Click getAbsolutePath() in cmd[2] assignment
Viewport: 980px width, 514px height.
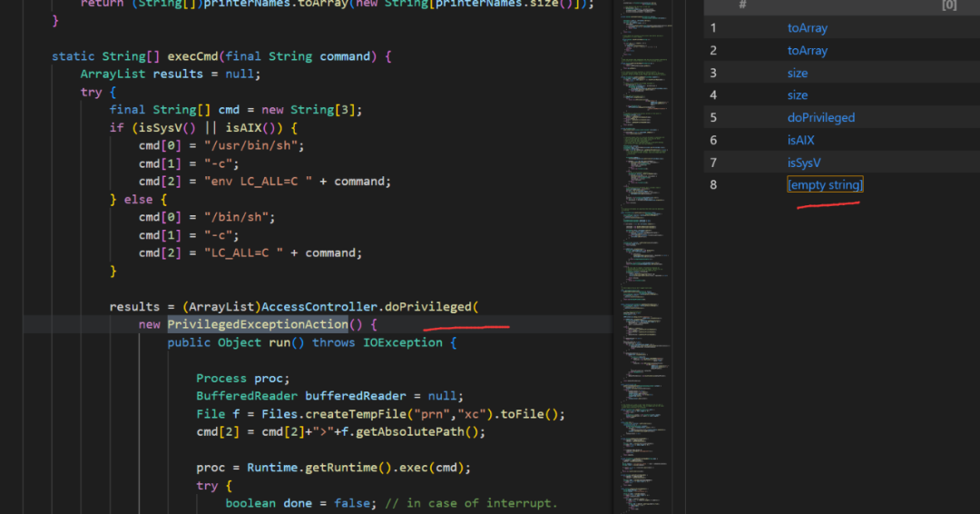tap(416, 432)
